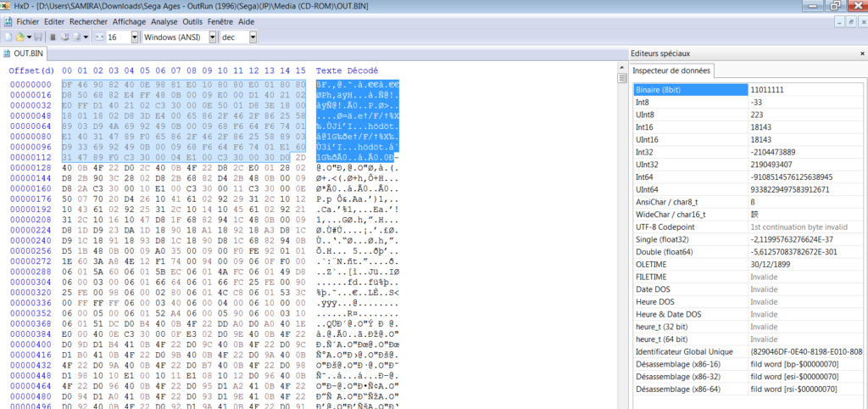The image size is (868, 409).
Task: Open the Analyse menu
Action: pos(164,21)
